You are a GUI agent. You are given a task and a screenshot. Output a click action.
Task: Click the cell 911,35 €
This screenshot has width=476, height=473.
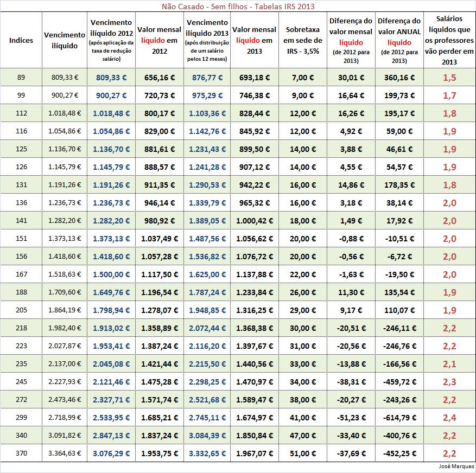click(160, 185)
